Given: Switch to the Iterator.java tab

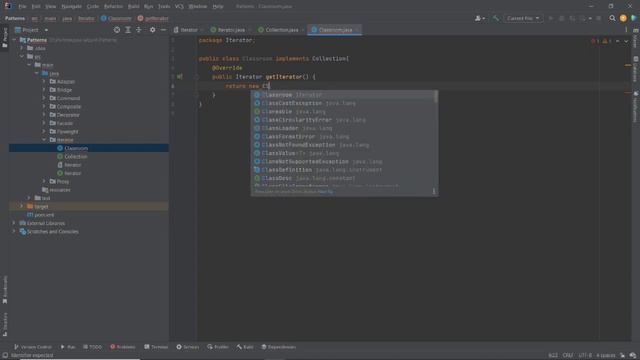Looking at the screenshot, I should click(x=230, y=30).
